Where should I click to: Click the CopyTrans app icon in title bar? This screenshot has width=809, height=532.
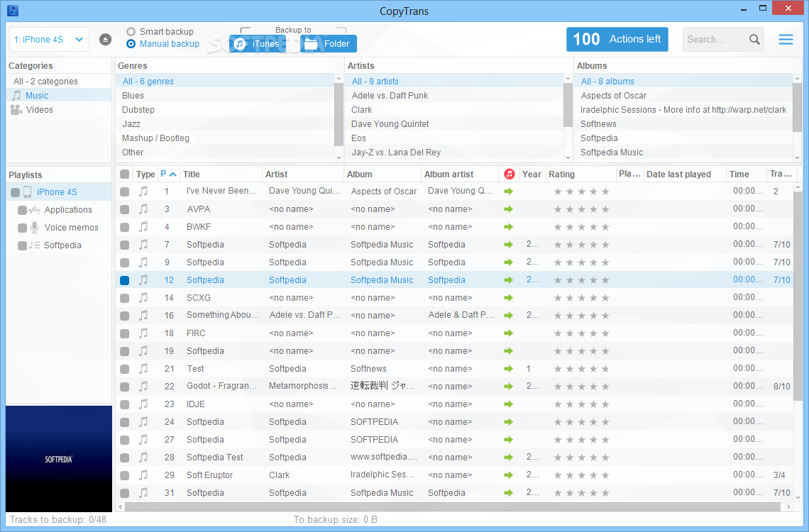pos(12,10)
